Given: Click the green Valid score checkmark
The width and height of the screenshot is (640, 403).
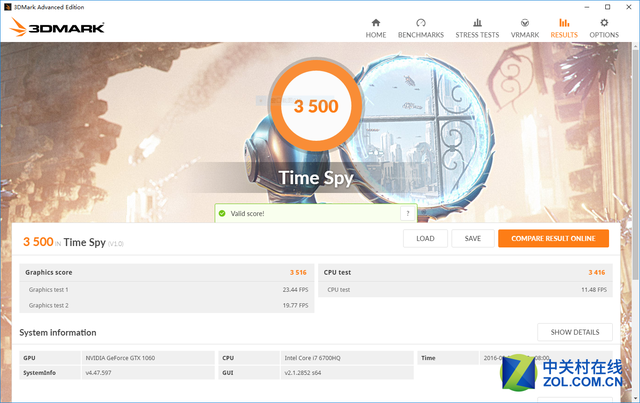Looking at the screenshot, I should 222,213.
